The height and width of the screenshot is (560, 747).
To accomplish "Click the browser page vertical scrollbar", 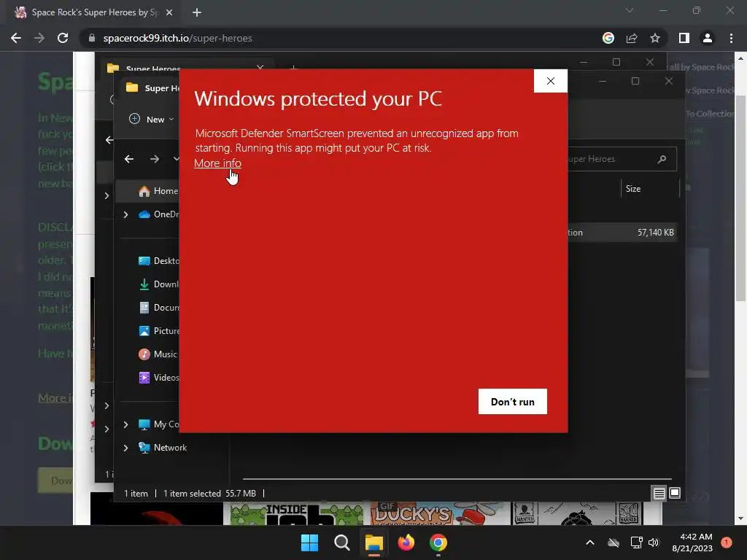I will pyautogui.click(x=740, y=198).
